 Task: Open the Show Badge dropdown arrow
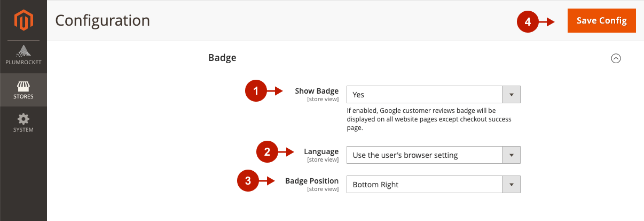coord(512,95)
